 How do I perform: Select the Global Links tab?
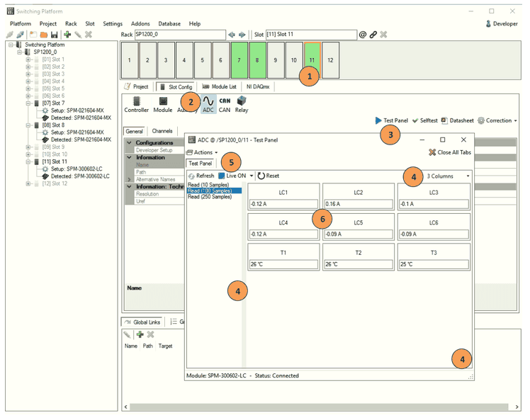(x=142, y=322)
